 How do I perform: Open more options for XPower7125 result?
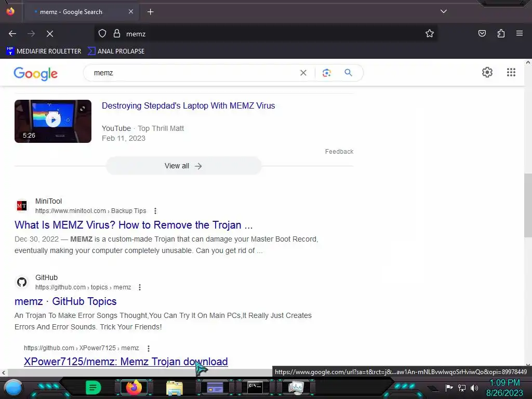coord(148,349)
